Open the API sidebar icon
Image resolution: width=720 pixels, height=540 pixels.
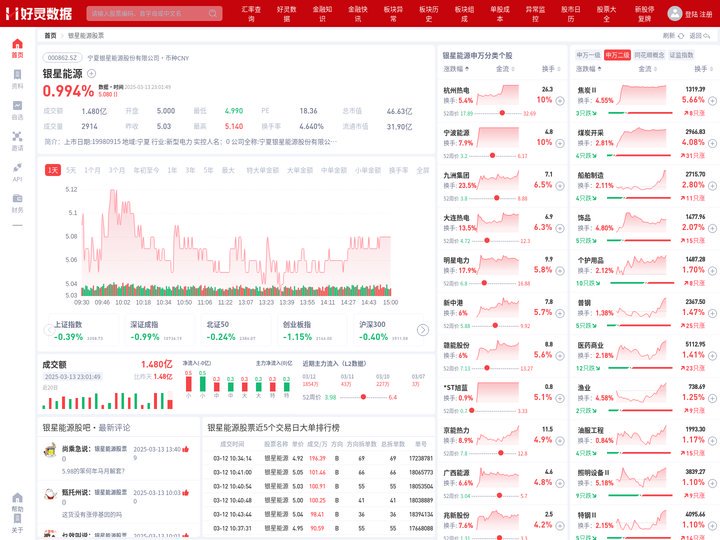[17, 168]
